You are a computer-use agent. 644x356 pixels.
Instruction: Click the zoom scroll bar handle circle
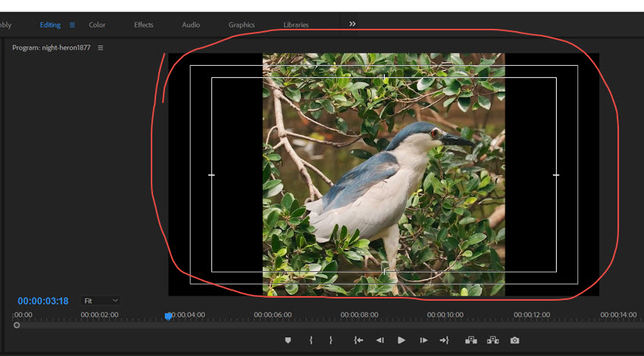tap(17, 325)
